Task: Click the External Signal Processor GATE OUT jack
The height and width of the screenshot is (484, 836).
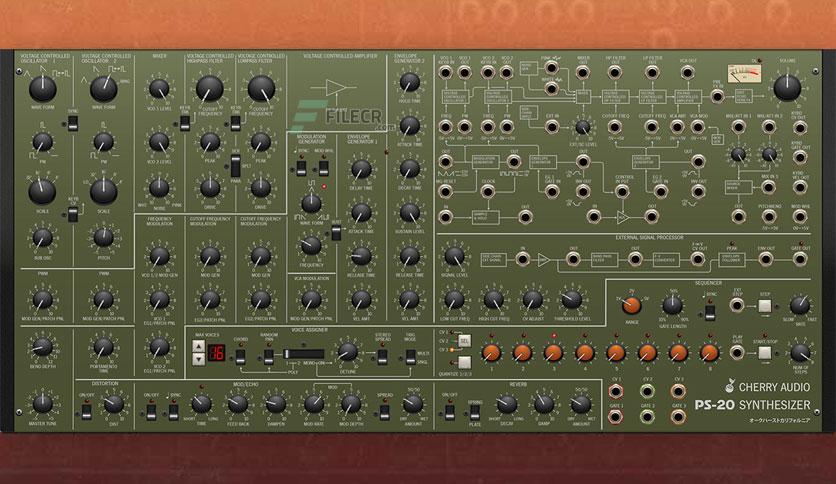Action: (800, 259)
